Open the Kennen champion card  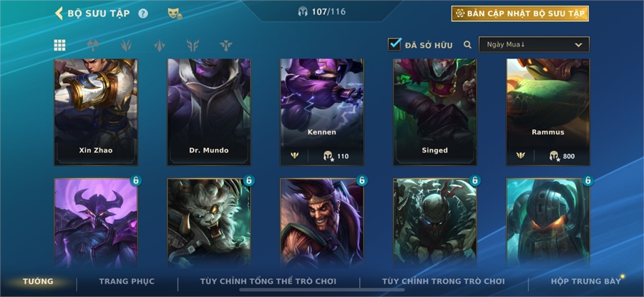tap(322, 112)
